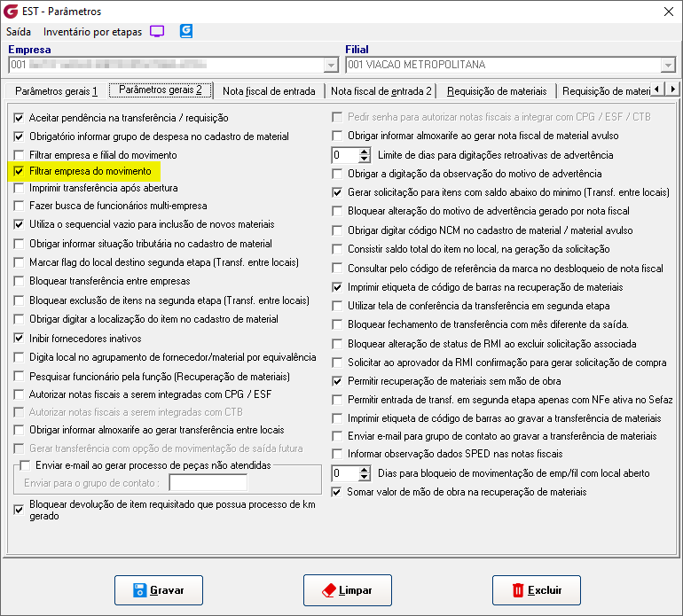
Task: Enable Informar observação dados SPED checkbox
Action: (x=337, y=454)
